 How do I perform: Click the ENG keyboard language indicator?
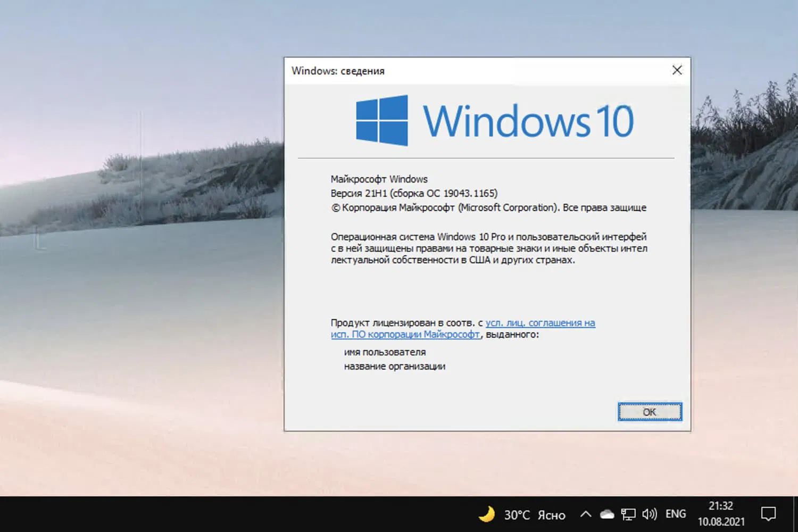(675, 514)
